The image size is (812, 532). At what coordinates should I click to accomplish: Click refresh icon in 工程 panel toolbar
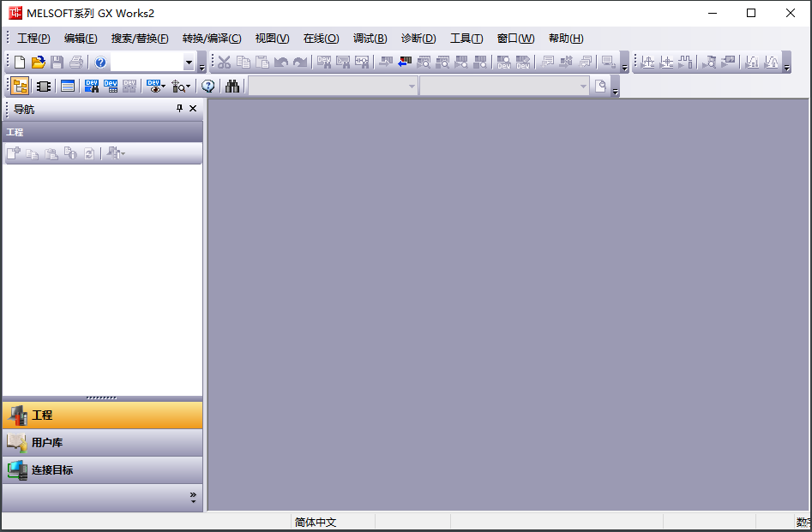[89, 153]
